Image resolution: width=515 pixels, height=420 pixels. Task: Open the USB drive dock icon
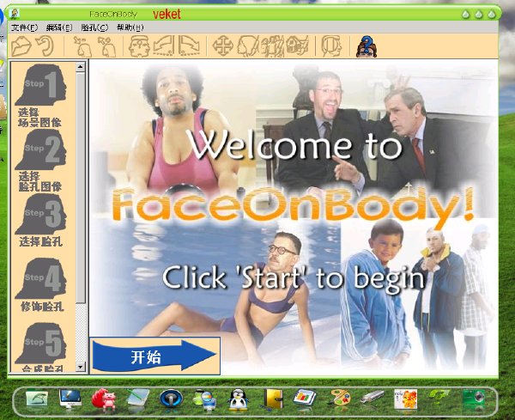373,397
